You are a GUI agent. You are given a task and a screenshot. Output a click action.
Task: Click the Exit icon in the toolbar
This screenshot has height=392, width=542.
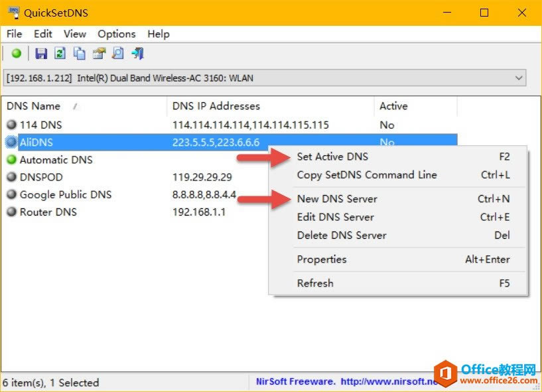coord(137,54)
